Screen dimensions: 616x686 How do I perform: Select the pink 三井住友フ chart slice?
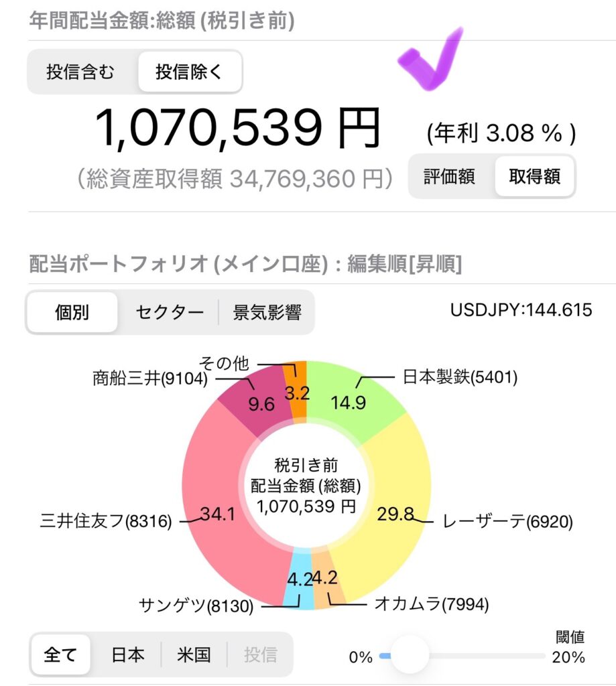(x=214, y=503)
